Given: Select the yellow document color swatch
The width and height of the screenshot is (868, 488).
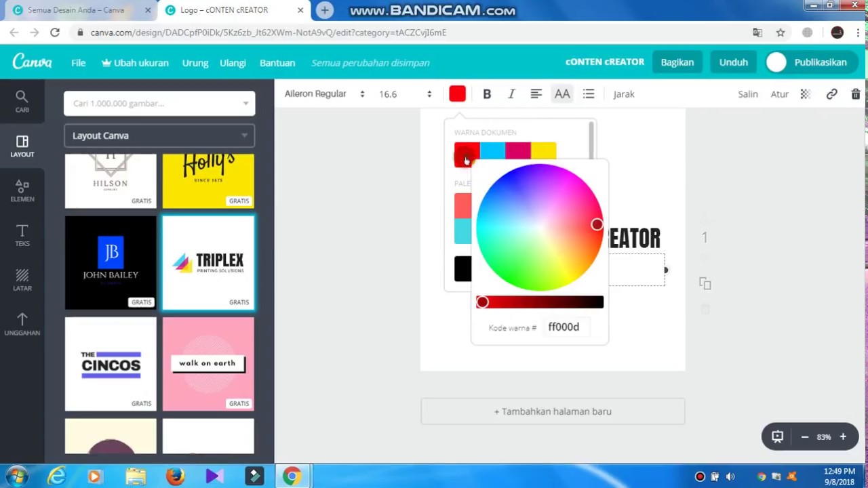Looking at the screenshot, I should click(x=543, y=150).
